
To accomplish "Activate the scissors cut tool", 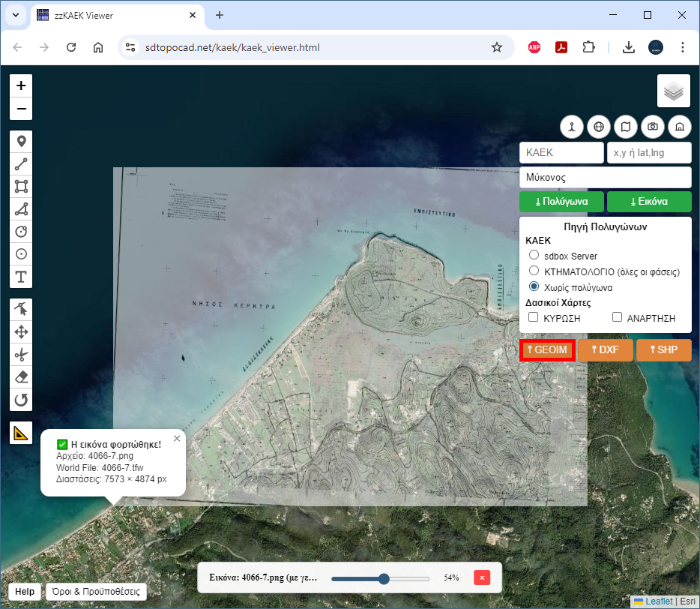I will click(21, 354).
